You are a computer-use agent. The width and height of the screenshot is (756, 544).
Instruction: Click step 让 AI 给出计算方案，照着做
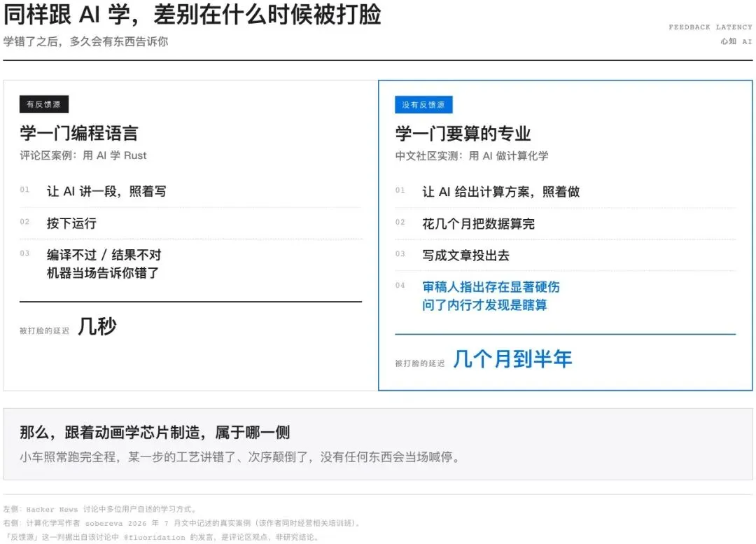[x=501, y=192]
